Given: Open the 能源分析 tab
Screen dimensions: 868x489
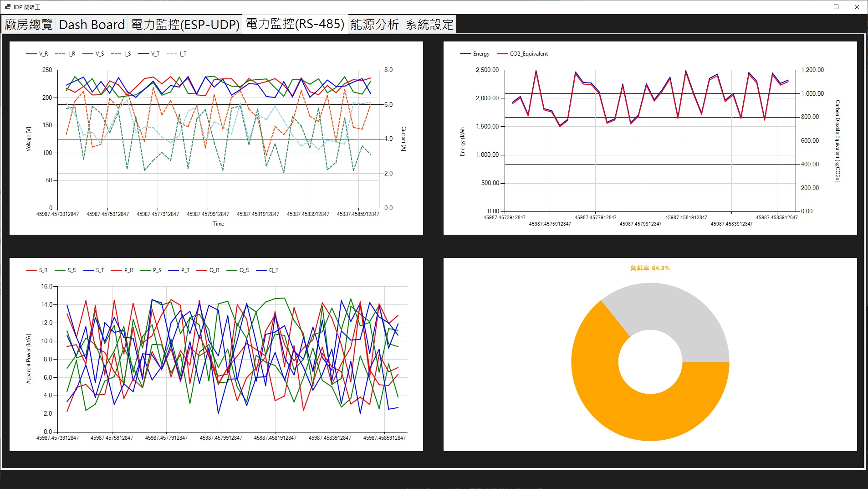Looking at the screenshot, I should coord(374,25).
